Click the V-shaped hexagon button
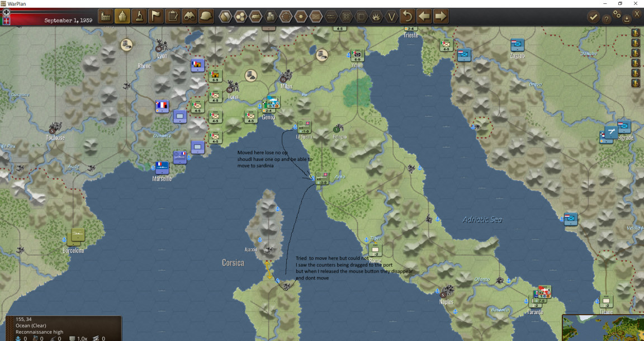 [x=392, y=16]
